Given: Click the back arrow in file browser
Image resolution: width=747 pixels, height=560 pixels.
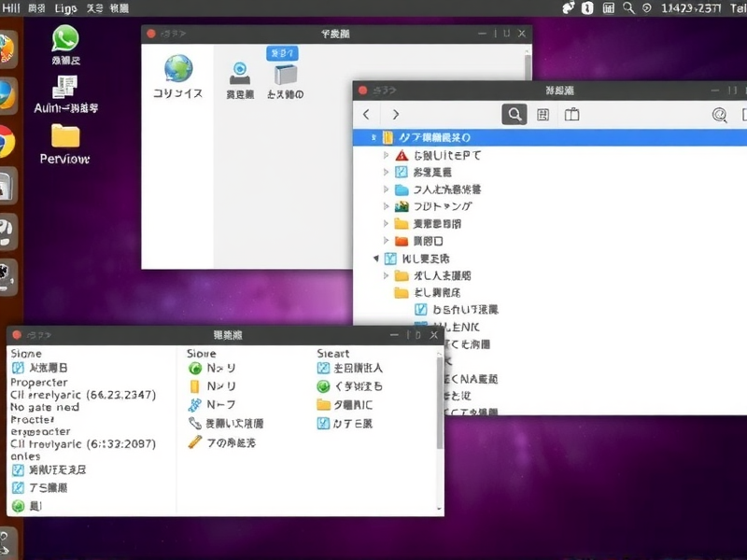Looking at the screenshot, I should (x=366, y=114).
